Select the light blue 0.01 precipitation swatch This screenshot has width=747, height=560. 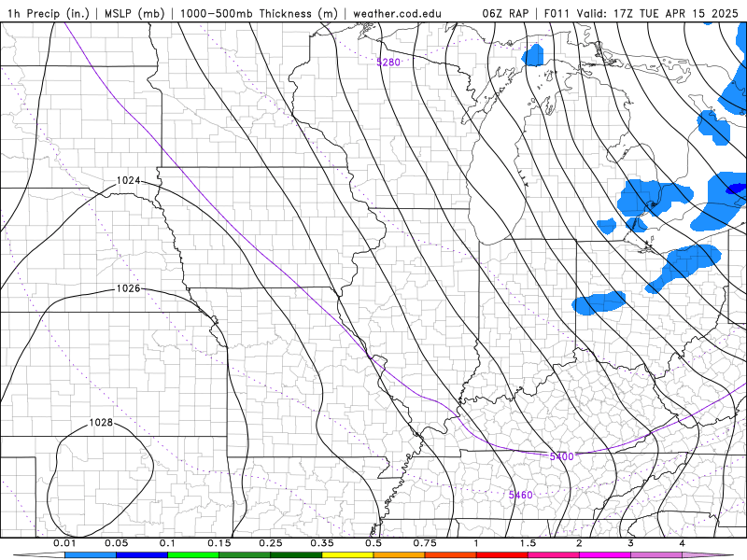[x=90, y=555]
